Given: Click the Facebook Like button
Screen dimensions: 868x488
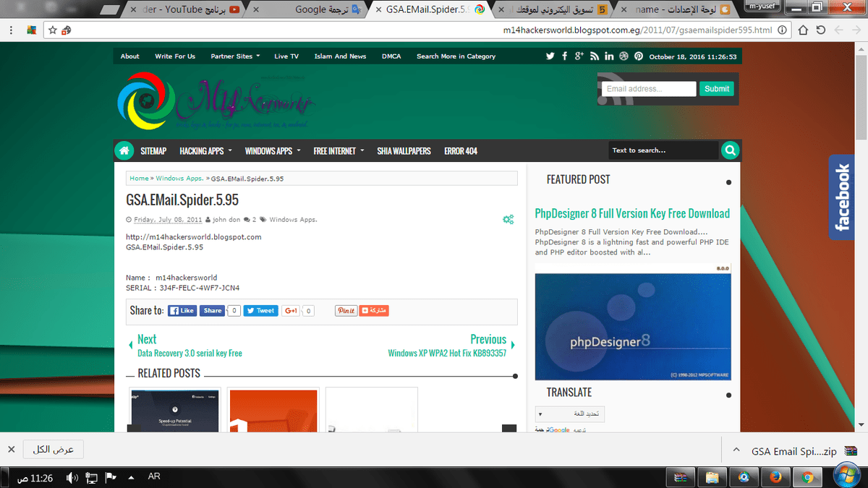Looking at the screenshot, I should pos(182,310).
